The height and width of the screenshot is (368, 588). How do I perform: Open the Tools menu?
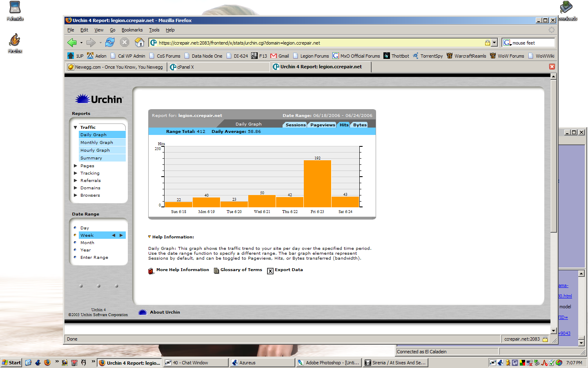click(x=154, y=30)
